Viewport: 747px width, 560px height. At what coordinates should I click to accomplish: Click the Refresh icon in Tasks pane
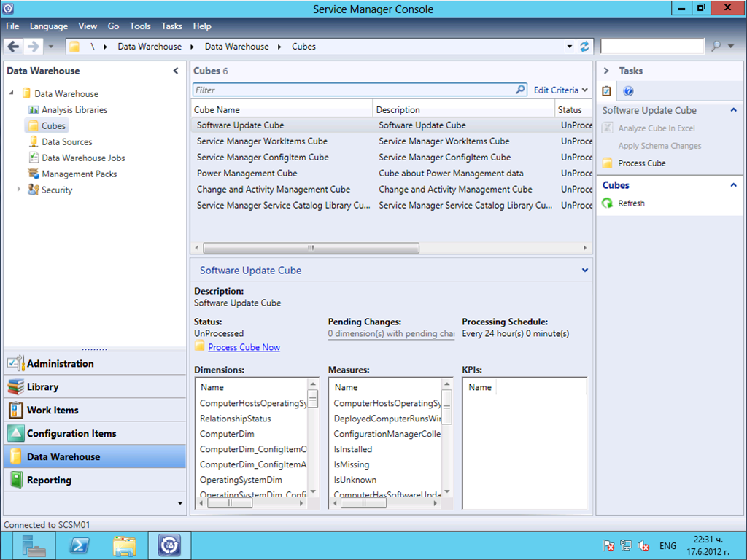coord(607,203)
